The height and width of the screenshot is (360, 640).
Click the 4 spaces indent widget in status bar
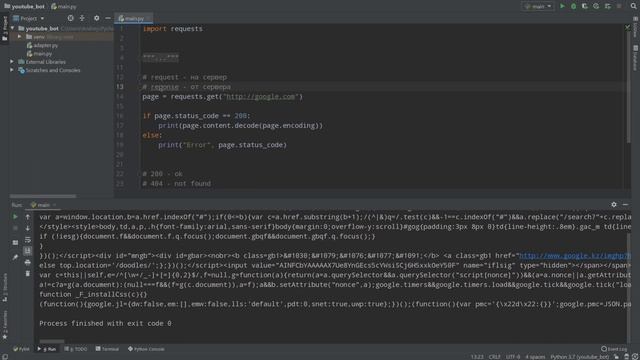(x=535, y=357)
